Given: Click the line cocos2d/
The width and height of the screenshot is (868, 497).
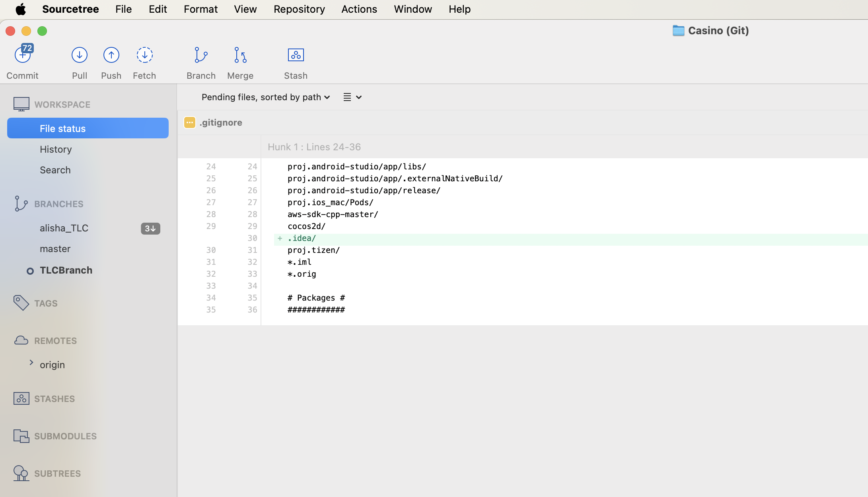Looking at the screenshot, I should pos(306,226).
